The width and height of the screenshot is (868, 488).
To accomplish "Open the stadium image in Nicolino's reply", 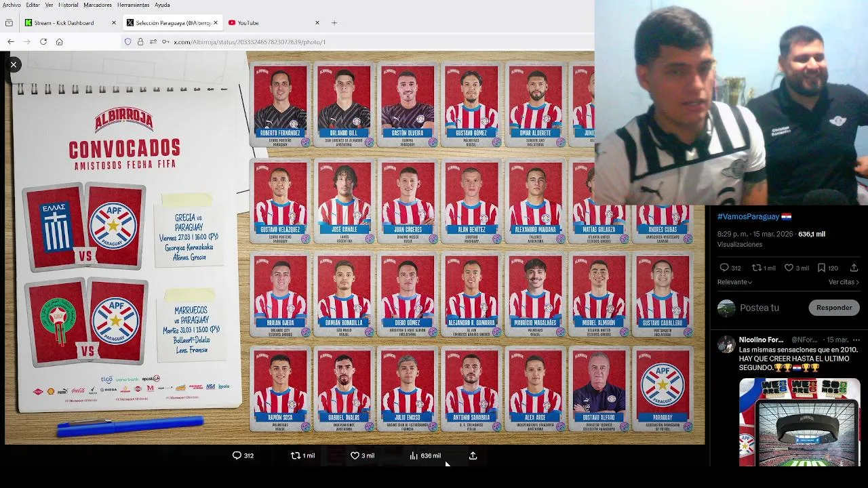I will [x=800, y=422].
